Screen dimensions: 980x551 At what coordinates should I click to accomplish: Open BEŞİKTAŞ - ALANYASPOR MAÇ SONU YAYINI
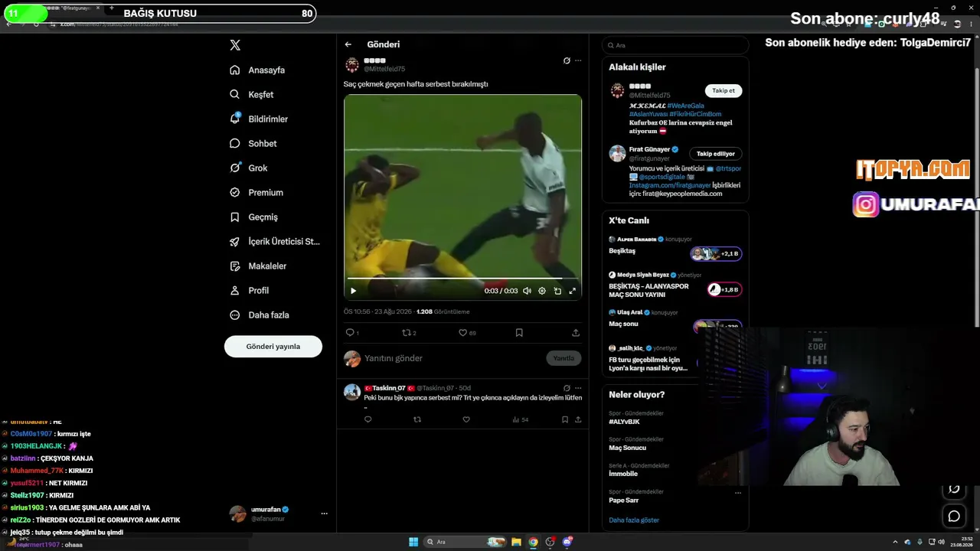648,290
